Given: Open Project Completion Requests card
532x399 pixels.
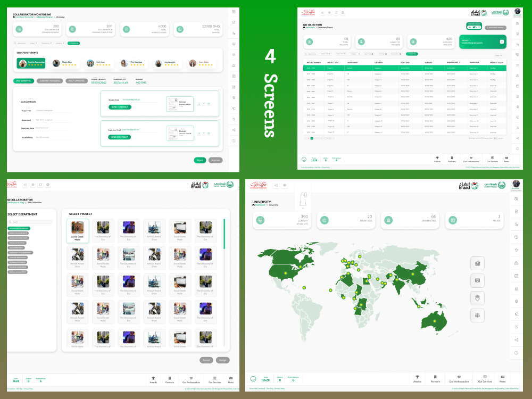Looking at the screenshot, I should (483, 41).
